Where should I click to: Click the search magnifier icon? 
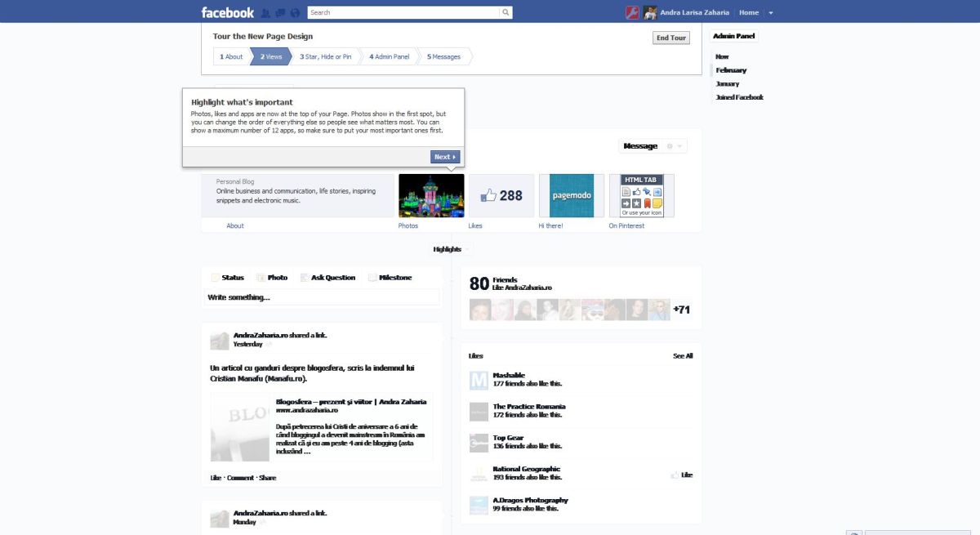pyautogui.click(x=506, y=12)
